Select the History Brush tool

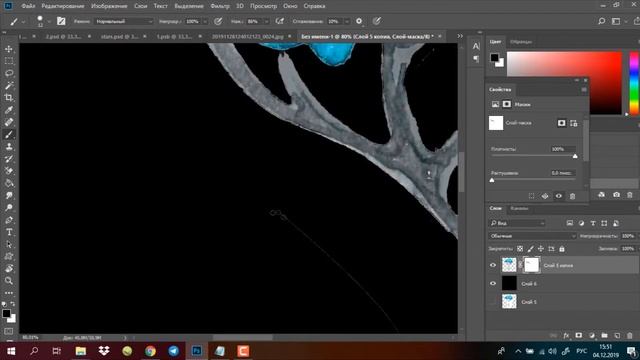pos(9,159)
